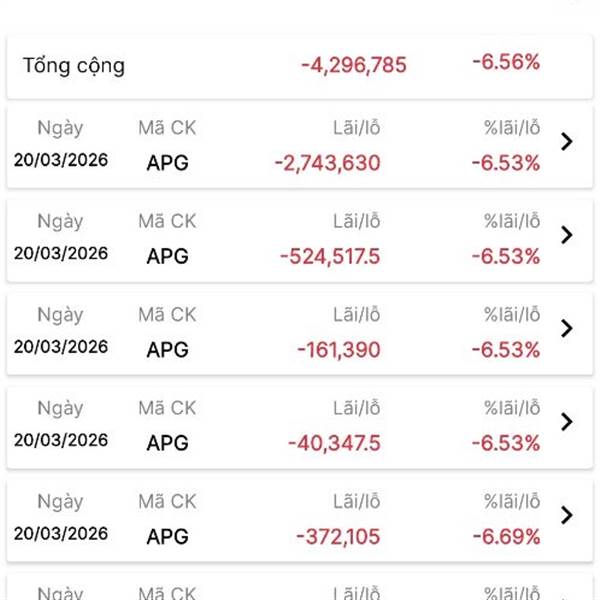
Task: Expand the -372,105 entry's chevron
Action: pyautogui.click(x=567, y=515)
